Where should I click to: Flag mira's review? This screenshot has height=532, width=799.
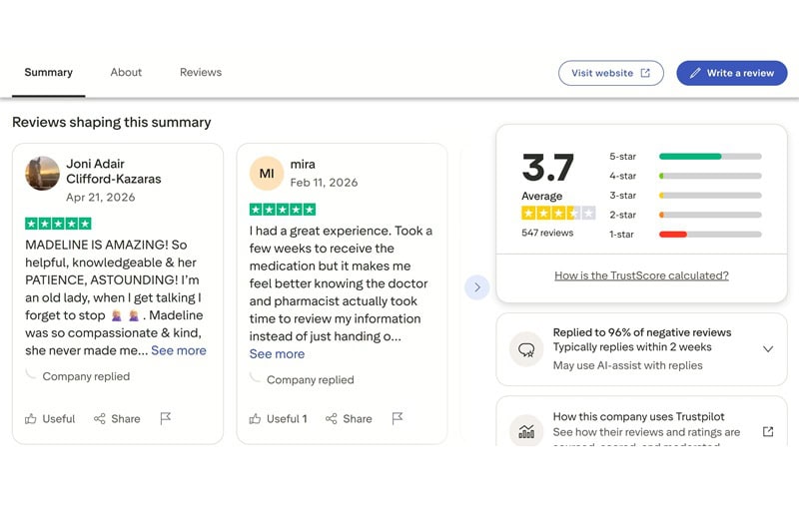pos(397,418)
